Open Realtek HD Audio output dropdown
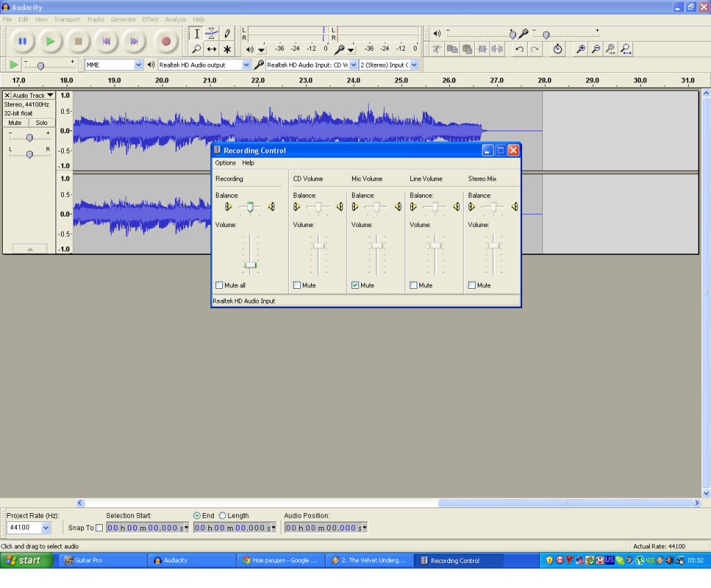This screenshot has height=588, width=711. point(246,65)
